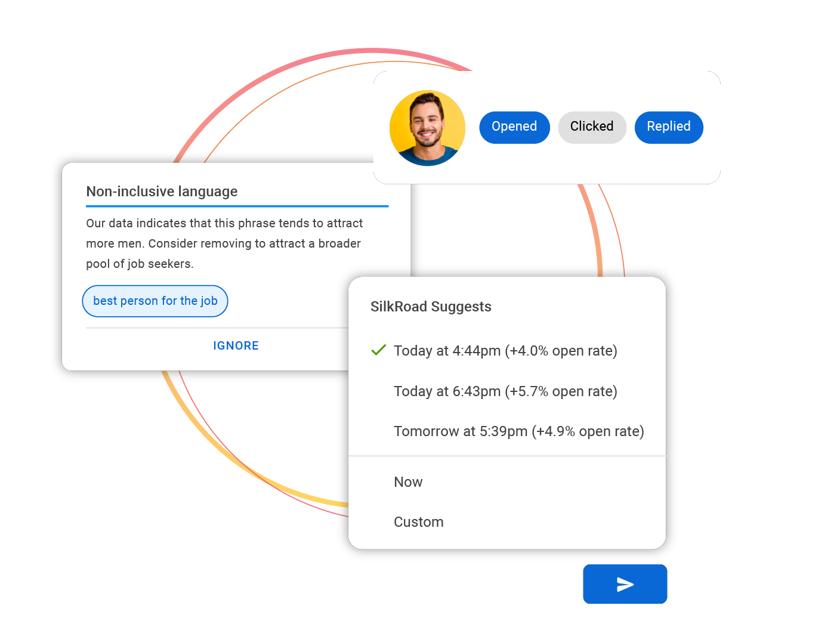
Task: Click the man's profile avatar
Action: pyautogui.click(x=427, y=128)
